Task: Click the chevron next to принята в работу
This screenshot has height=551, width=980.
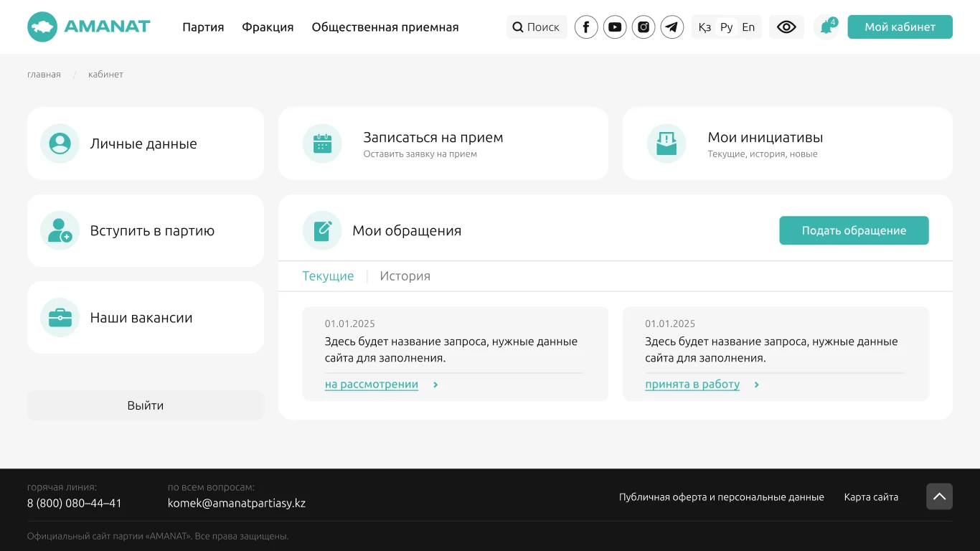Action: click(x=757, y=385)
